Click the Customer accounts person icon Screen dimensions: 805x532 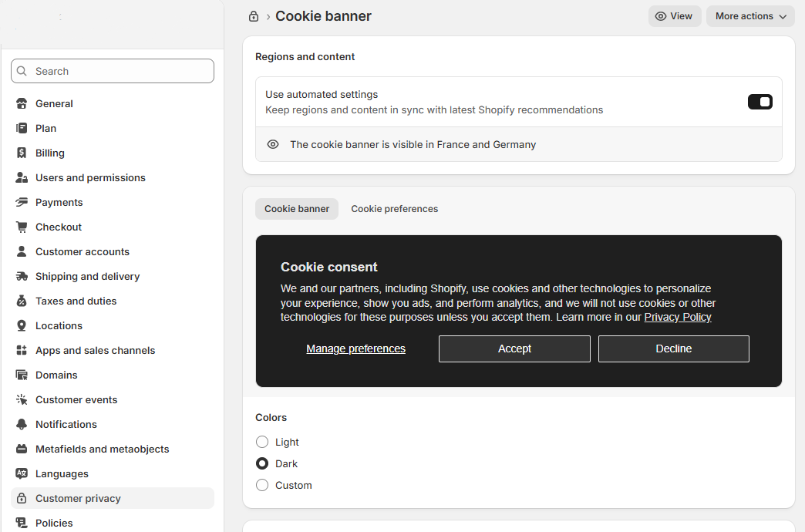click(x=22, y=251)
